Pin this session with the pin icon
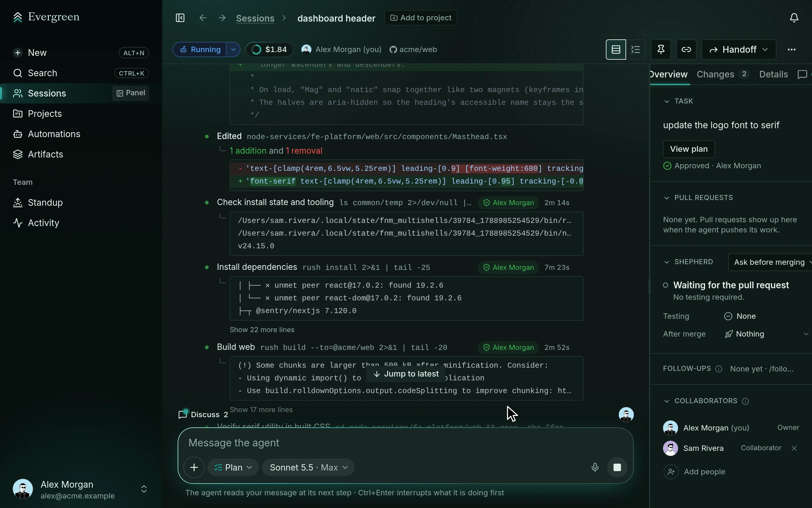 click(661, 50)
